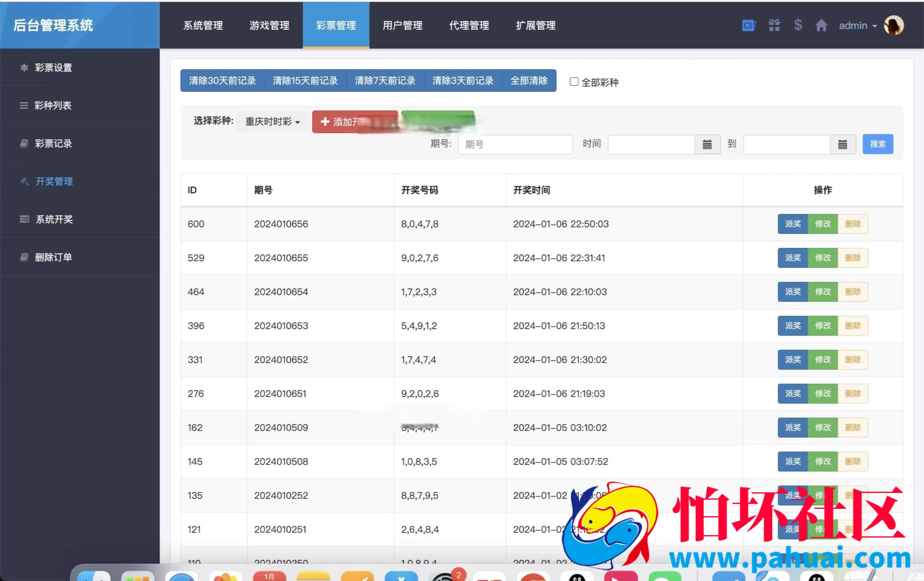
Task: Open 系统开奖 in sidebar
Action: pos(80,219)
